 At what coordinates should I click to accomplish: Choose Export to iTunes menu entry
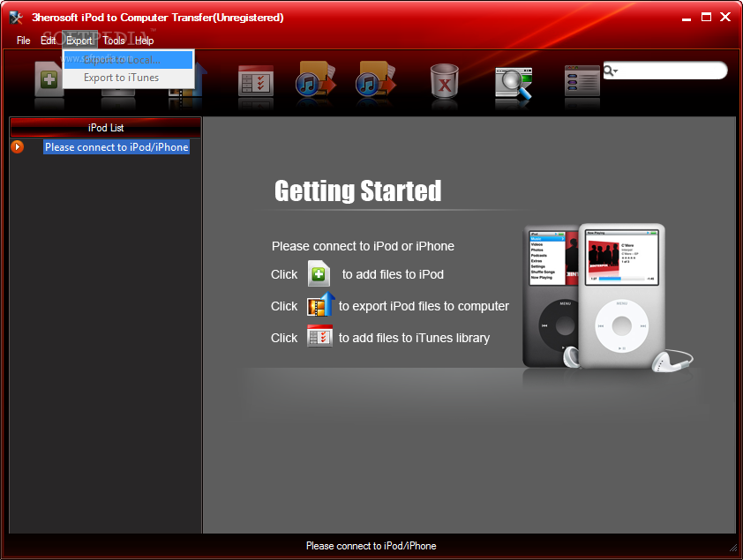[x=129, y=78]
